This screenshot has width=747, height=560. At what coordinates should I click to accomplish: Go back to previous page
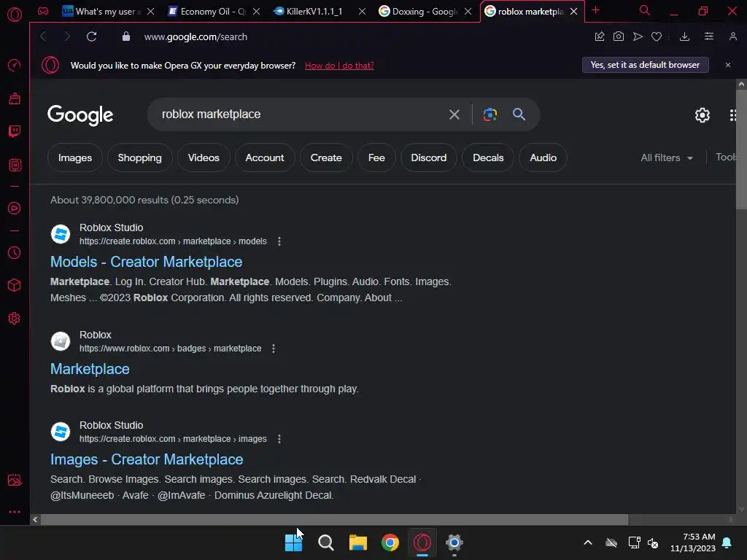pos(43,36)
